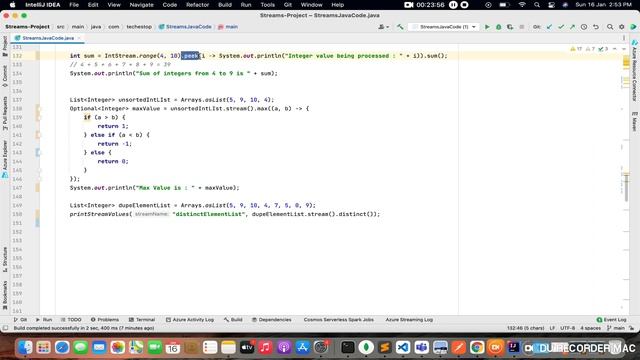Click yellow warning stripe on error gutter
Image resolution: width=640 pixels, height=360 pixels.
626,62
